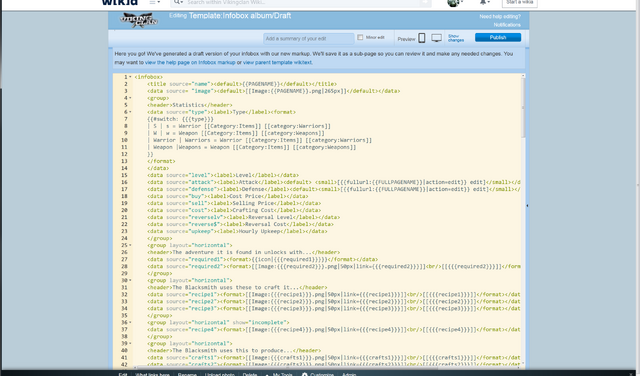640x376 pixels.
Task: Collapse the horizontal group fold on line 25
Action: (130, 245)
